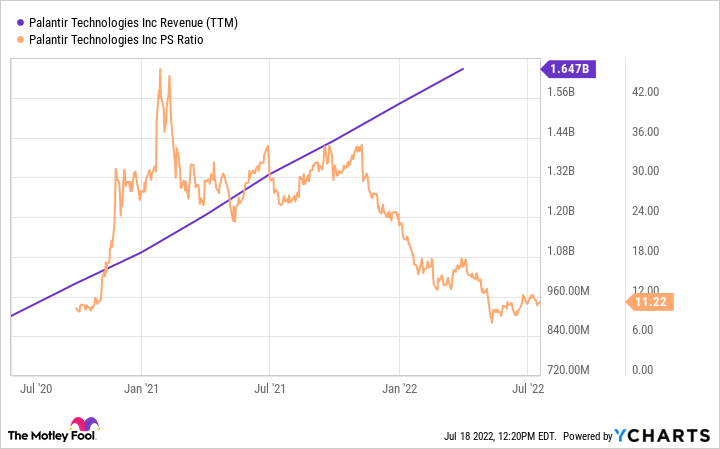Click the 1.56B revenue axis label
Viewport: 720px width, 449px height.
[x=561, y=92]
